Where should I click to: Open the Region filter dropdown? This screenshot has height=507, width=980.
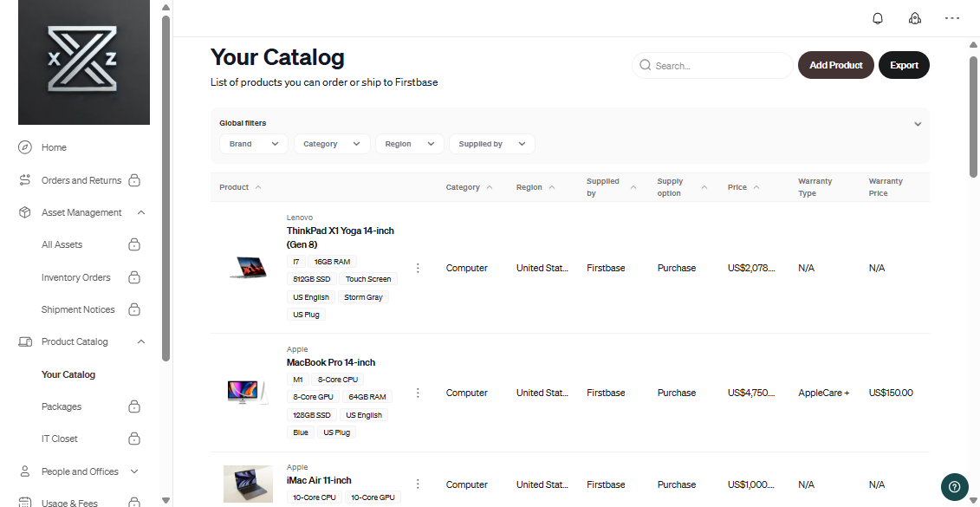pyautogui.click(x=409, y=144)
